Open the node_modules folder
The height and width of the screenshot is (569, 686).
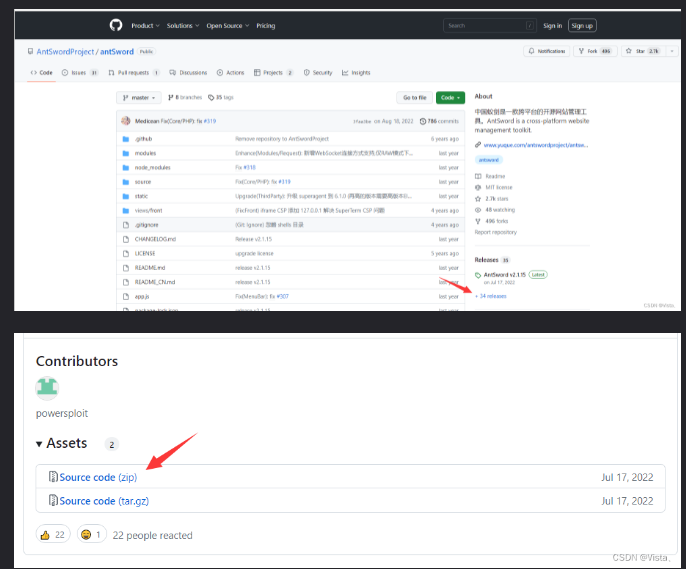pyautogui.click(x=153, y=168)
